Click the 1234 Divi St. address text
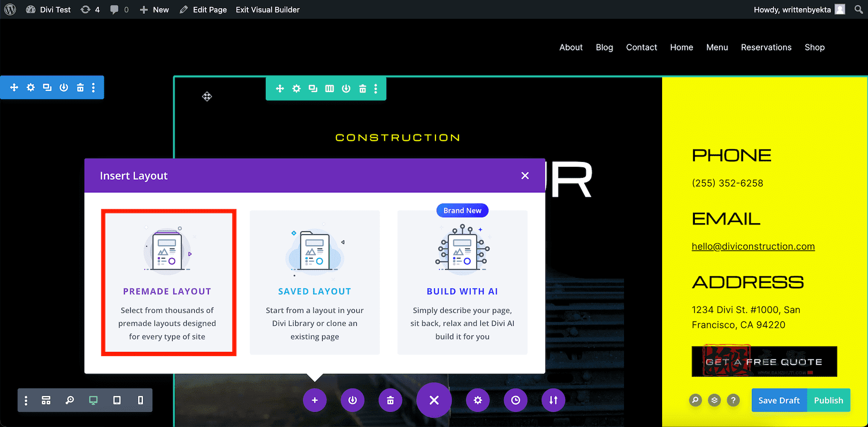The height and width of the screenshot is (427, 868). click(x=746, y=317)
